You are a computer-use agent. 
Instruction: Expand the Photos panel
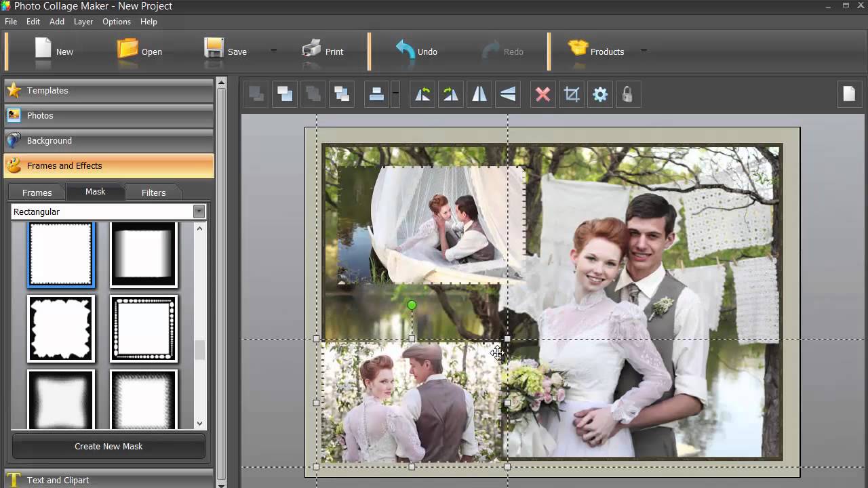108,116
